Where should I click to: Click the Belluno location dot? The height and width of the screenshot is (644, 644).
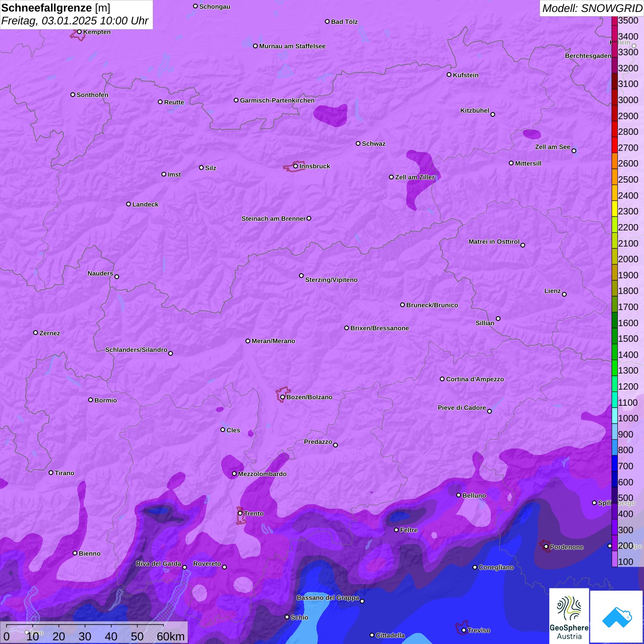click(459, 495)
